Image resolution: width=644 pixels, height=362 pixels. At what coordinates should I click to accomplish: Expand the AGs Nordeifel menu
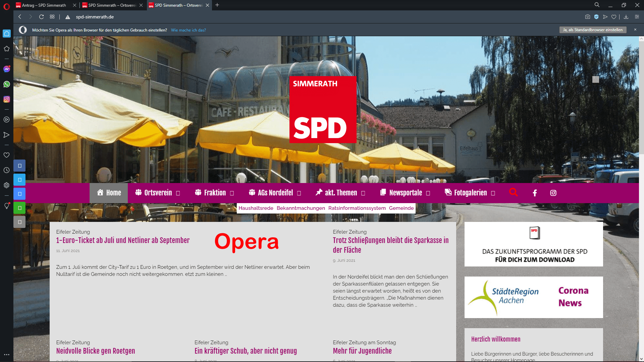click(x=275, y=193)
